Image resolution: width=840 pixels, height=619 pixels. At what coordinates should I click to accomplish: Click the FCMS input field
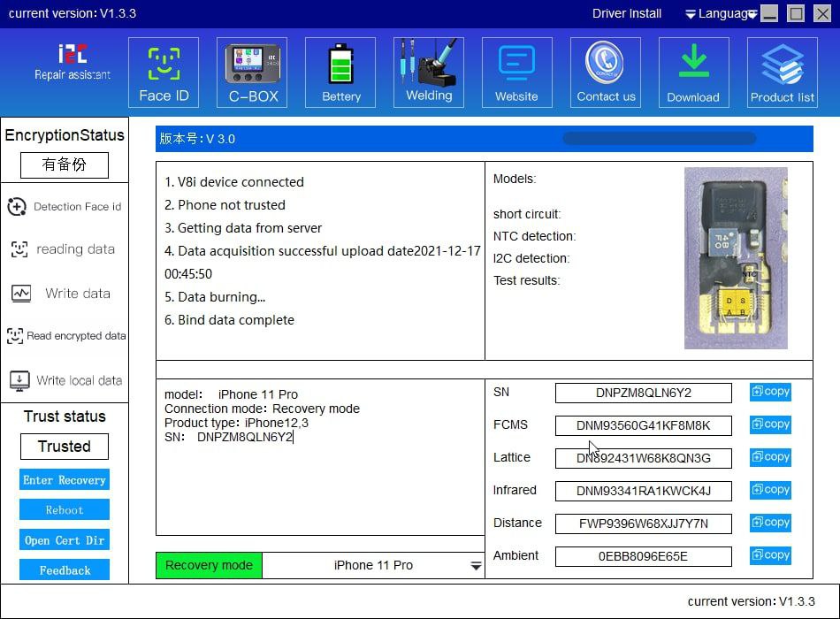click(x=644, y=425)
